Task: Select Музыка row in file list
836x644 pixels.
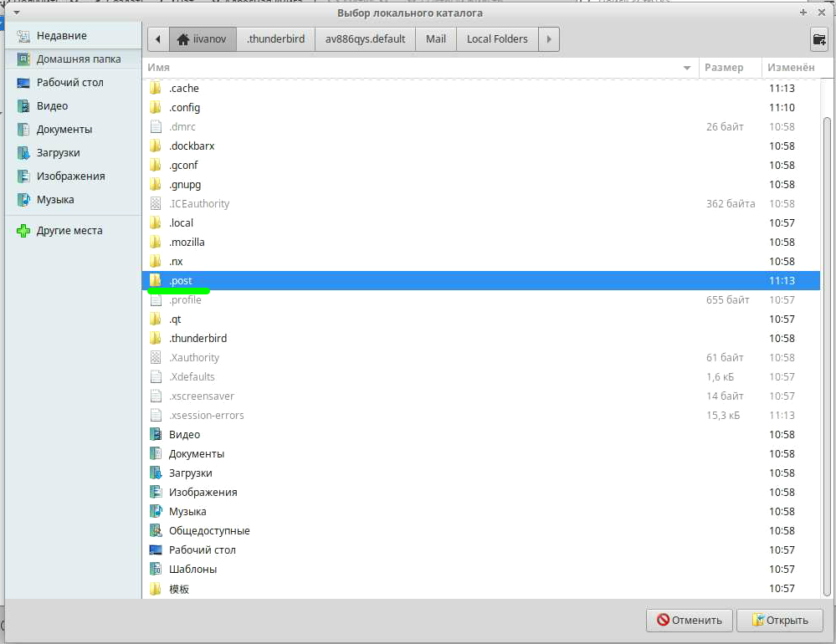Action: coord(481,511)
